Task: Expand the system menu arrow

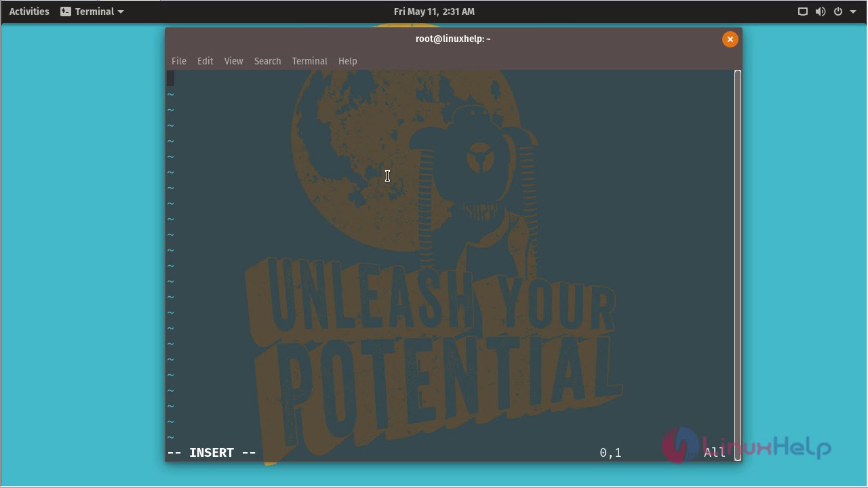Action: point(853,12)
